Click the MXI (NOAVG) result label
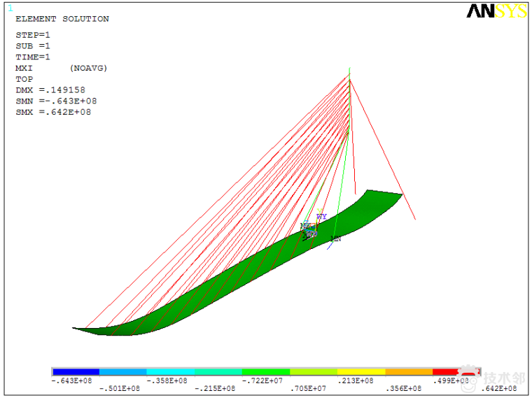 (x=62, y=68)
